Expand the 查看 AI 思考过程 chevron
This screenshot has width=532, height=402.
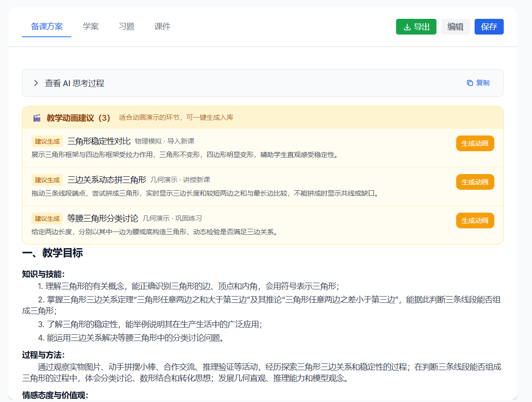click(35, 83)
